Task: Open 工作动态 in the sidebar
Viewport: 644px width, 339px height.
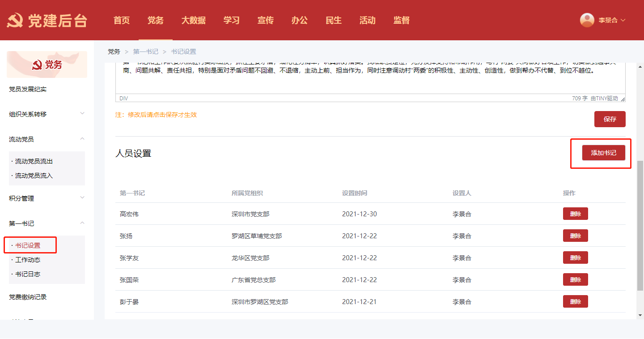Action: tap(28, 260)
